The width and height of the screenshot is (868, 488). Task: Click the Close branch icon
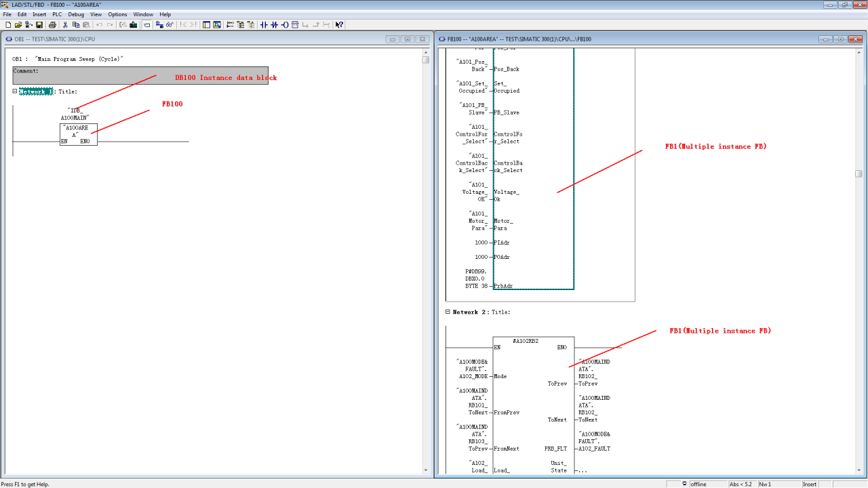[316, 24]
